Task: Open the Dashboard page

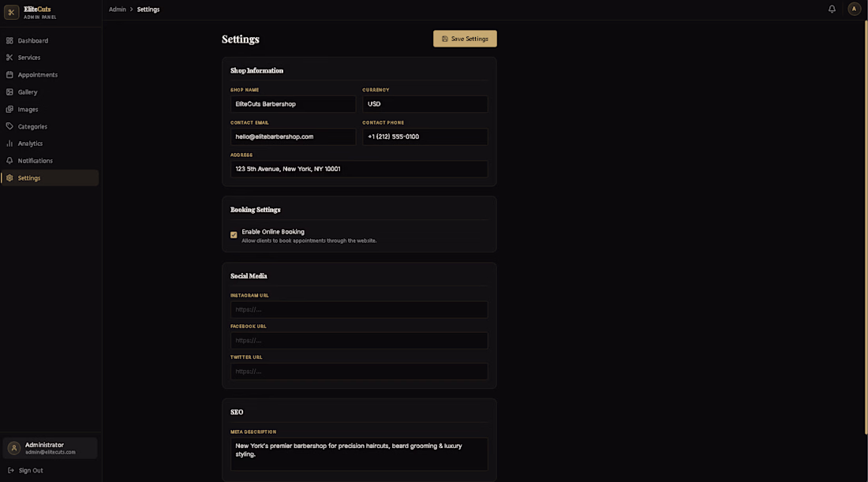Action: point(50,40)
